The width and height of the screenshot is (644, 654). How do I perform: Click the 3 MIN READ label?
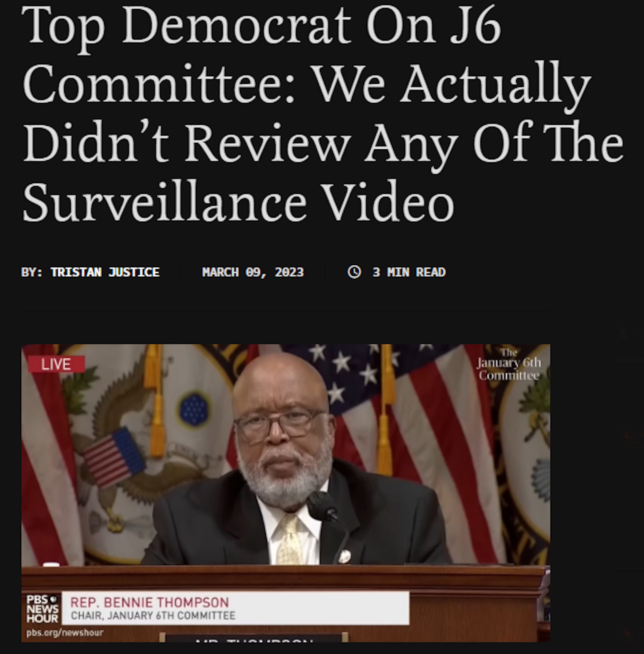(409, 272)
